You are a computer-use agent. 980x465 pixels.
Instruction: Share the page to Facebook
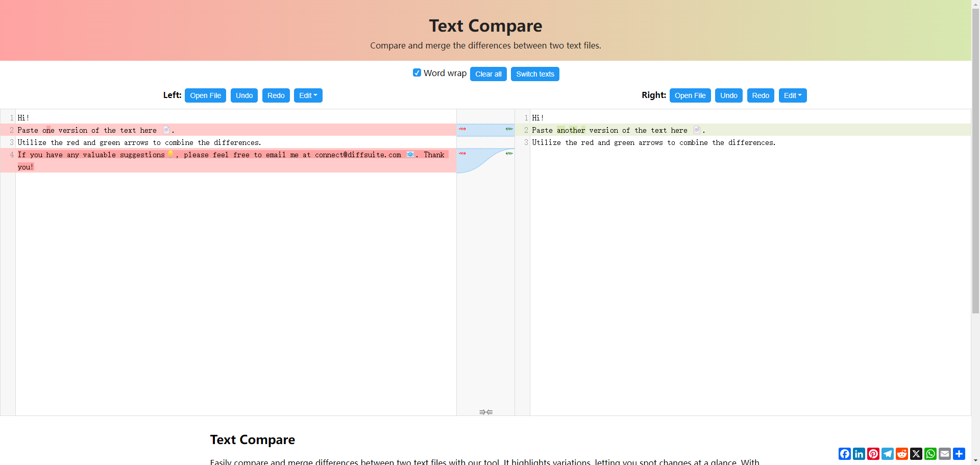(845, 454)
